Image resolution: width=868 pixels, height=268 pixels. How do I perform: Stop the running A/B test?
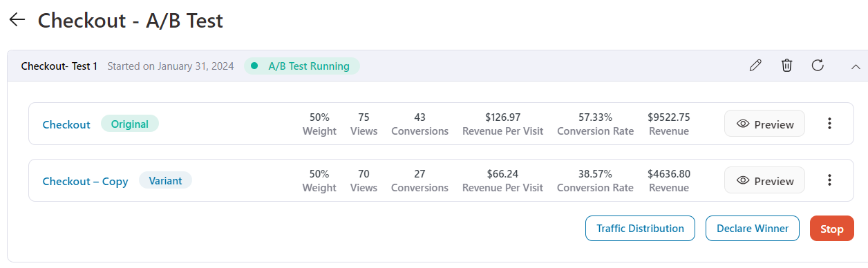coord(831,229)
